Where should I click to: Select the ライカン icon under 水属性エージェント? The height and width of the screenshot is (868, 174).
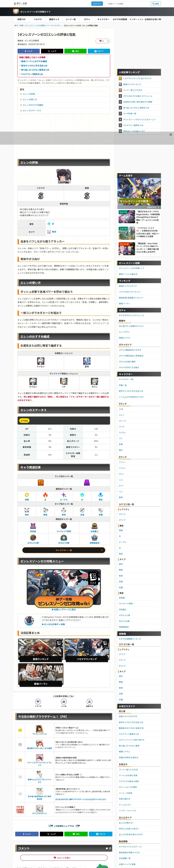click(41, 361)
